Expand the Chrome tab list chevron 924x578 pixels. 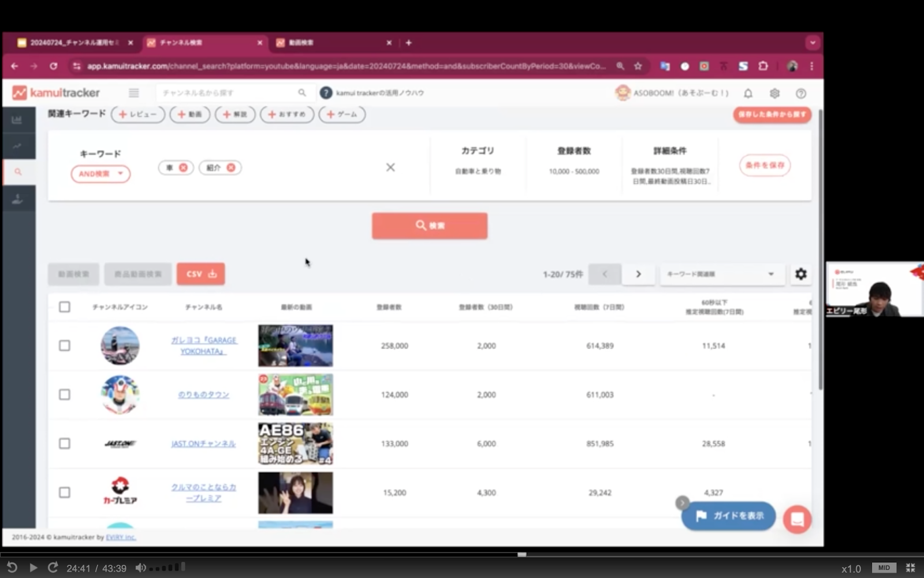coord(812,43)
